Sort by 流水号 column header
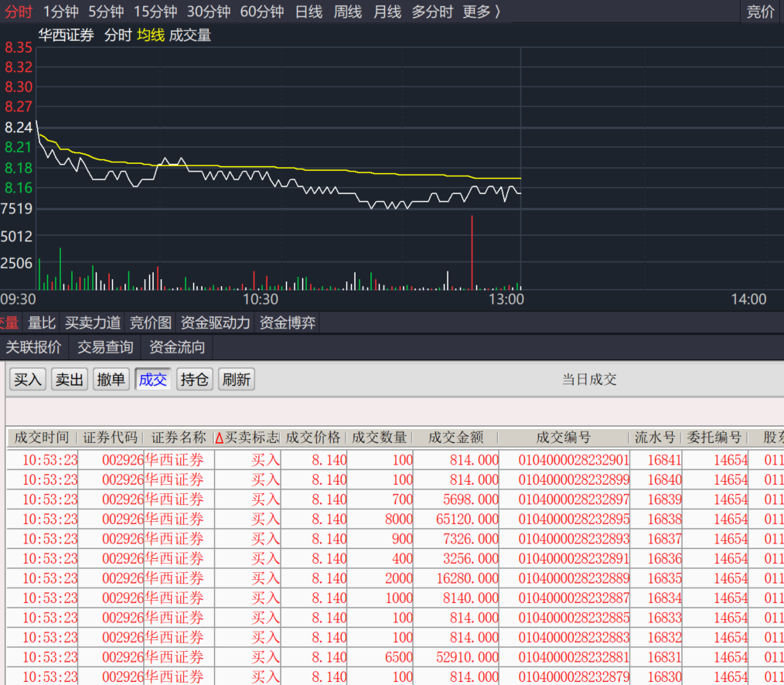This screenshot has width=784, height=685. click(x=655, y=438)
